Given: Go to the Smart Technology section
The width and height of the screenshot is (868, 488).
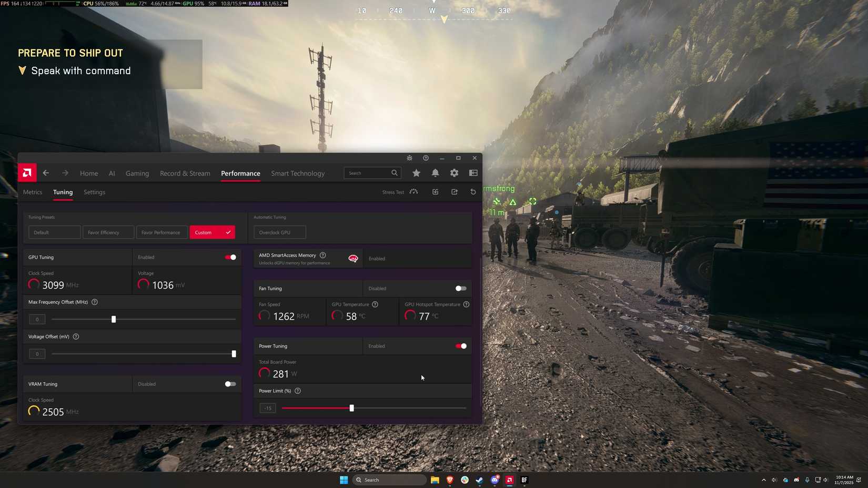Looking at the screenshot, I should pyautogui.click(x=298, y=173).
